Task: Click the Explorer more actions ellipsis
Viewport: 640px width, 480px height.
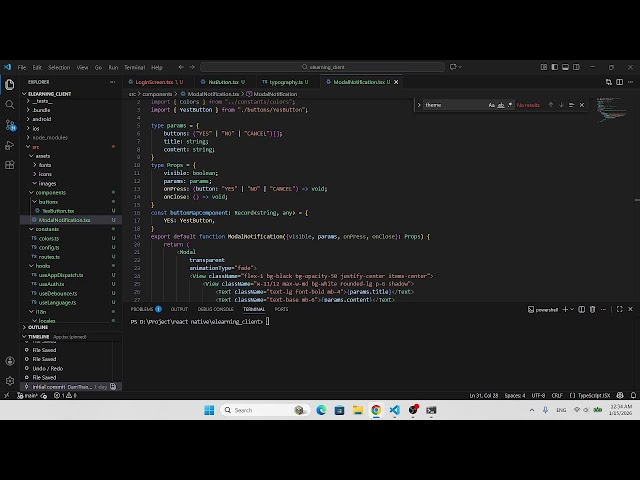Action: (x=112, y=82)
